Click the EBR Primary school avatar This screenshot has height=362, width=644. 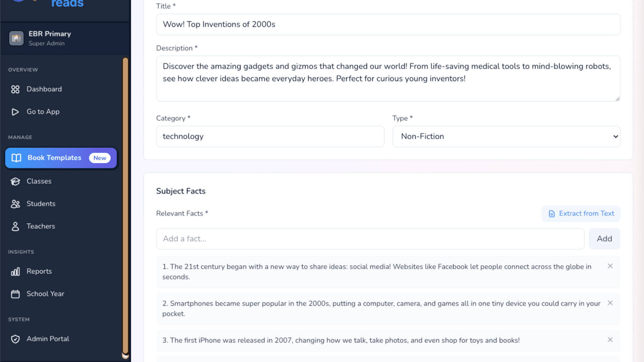point(16,38)
